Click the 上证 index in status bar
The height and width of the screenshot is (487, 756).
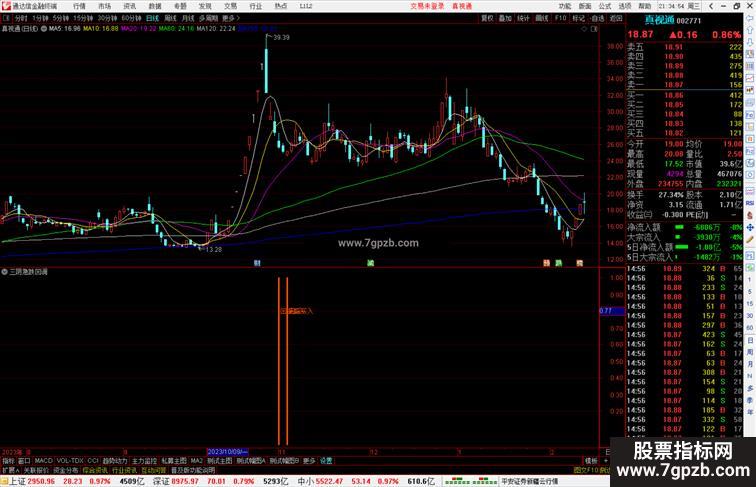[18, 481]
